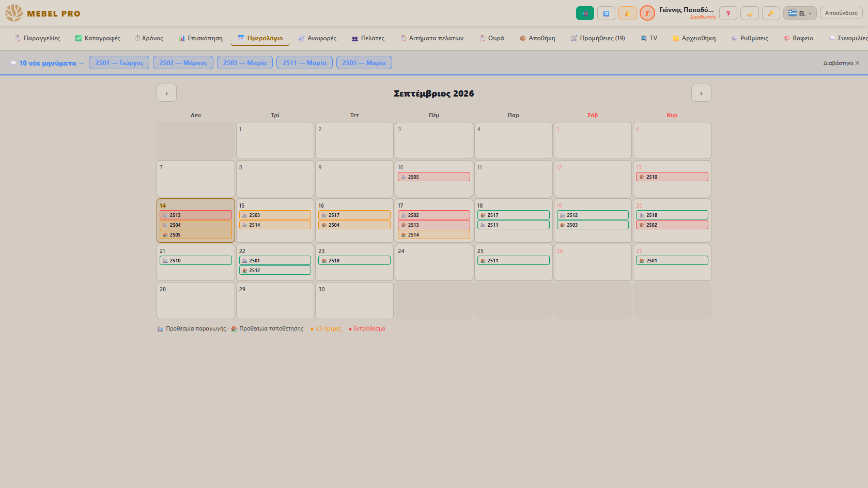Viewport: 868px width, 488px height.
Task: Select the September 24 day cell
Action: point(434,262)
